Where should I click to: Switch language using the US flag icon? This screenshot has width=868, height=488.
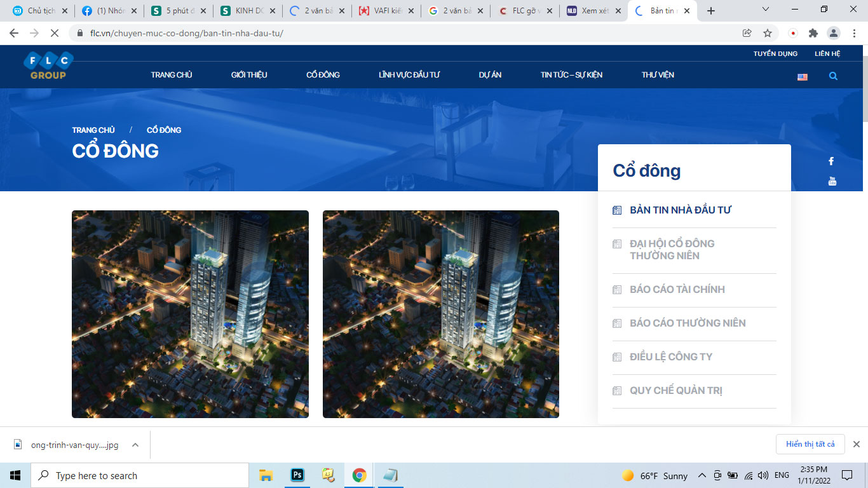click(x=803, y=77)
